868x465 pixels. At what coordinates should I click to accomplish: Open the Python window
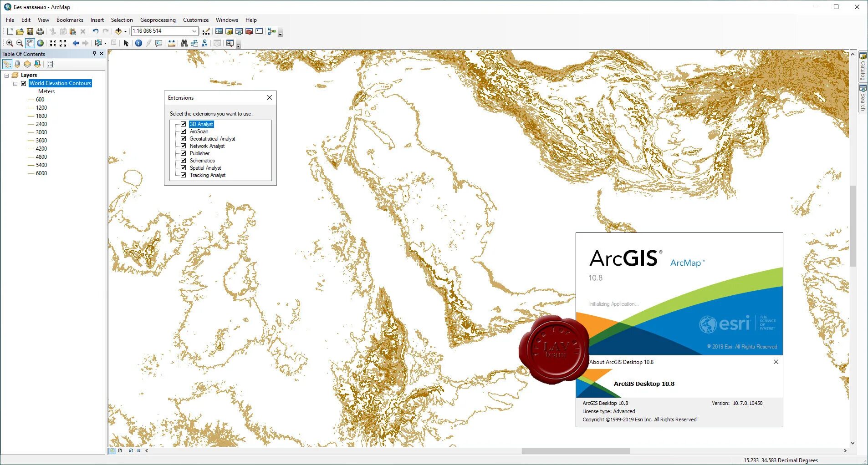(259, 31)
